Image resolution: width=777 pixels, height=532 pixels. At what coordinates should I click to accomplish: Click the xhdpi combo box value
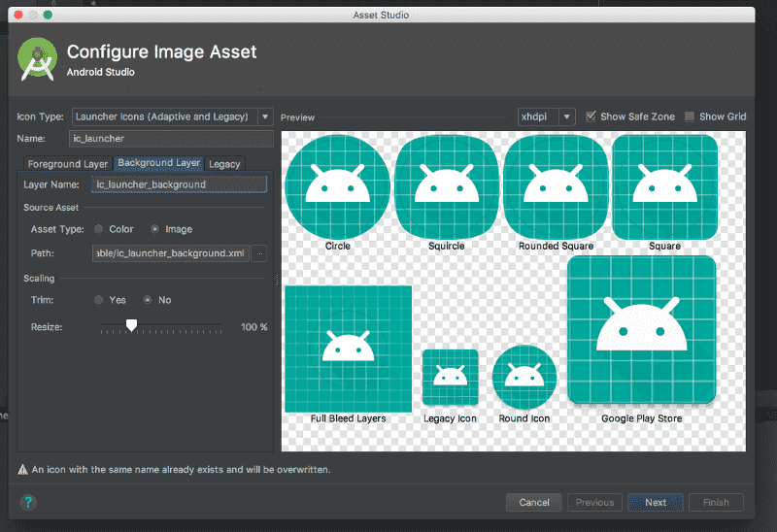point(534,116)
